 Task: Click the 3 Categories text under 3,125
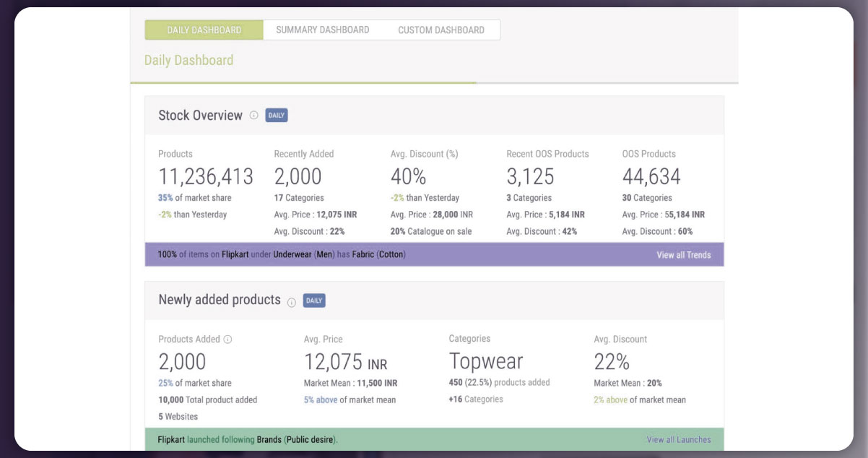coord(529,198)
